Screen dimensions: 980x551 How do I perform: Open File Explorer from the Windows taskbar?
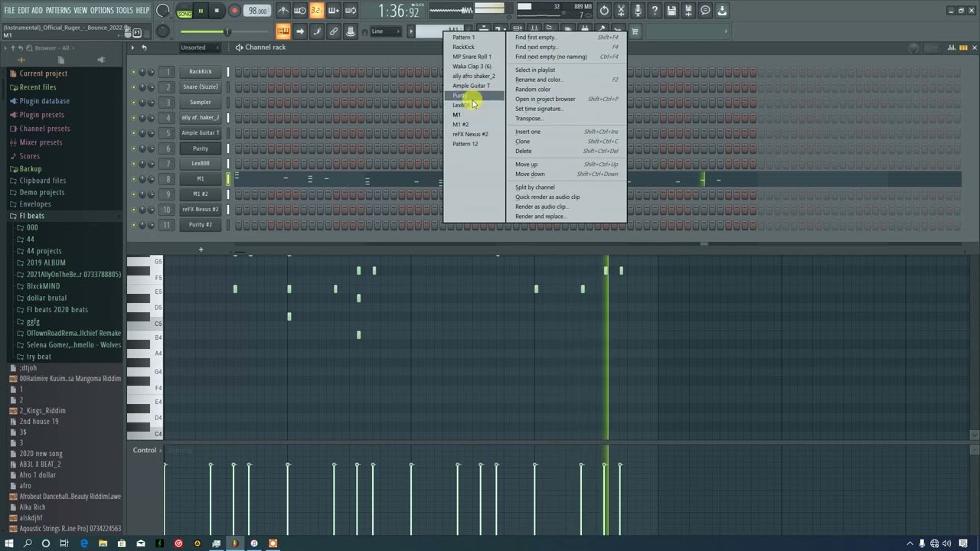pos(103,543)
